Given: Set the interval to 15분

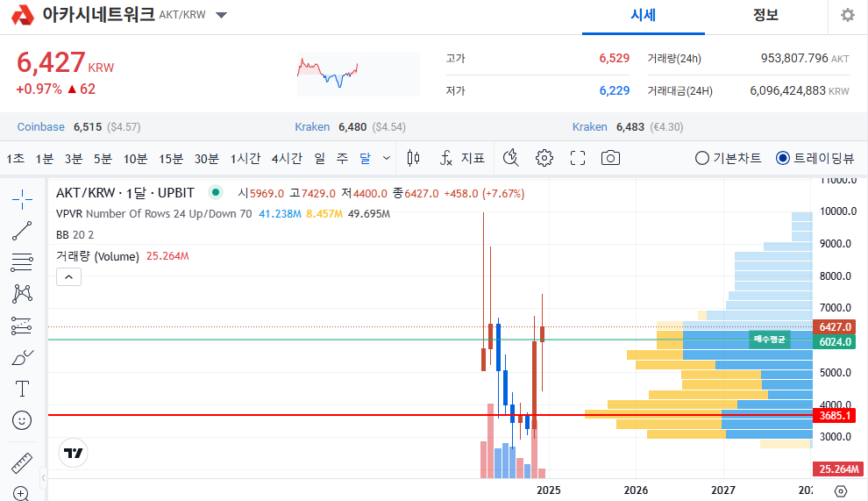Looking at the screenshot, I should point(170,159).
